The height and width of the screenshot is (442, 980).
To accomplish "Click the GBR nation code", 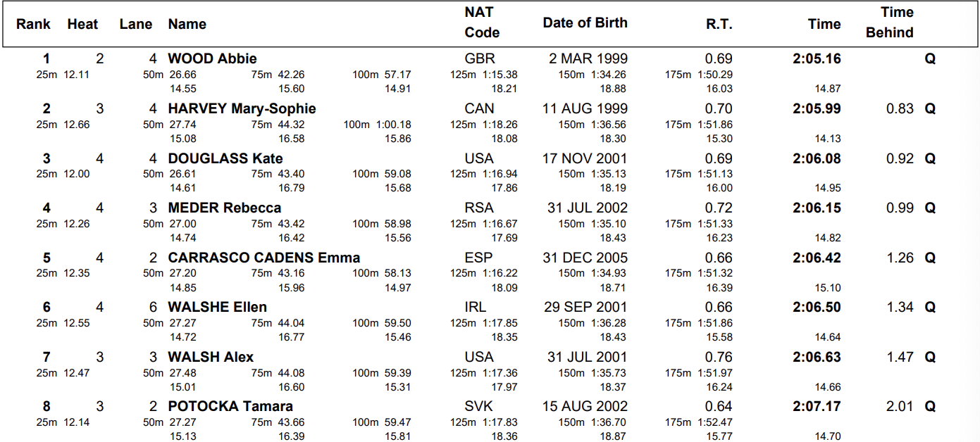I will (479, 59).
